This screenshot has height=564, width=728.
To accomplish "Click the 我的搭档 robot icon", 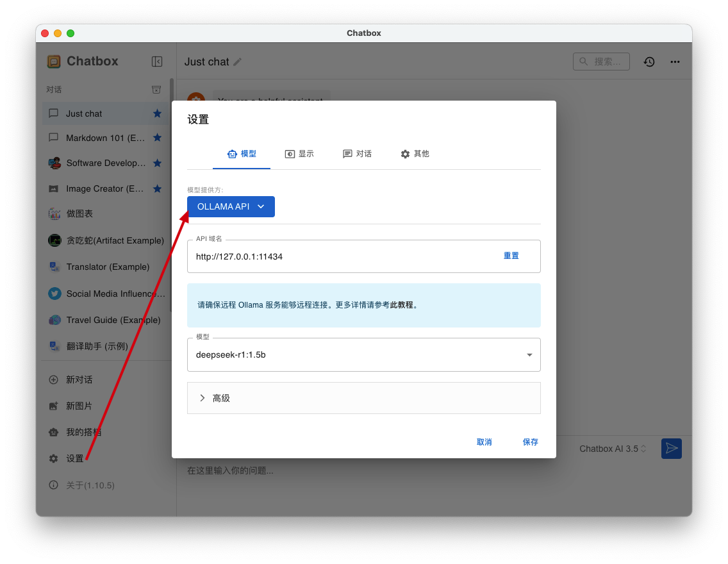I will 54,432.
